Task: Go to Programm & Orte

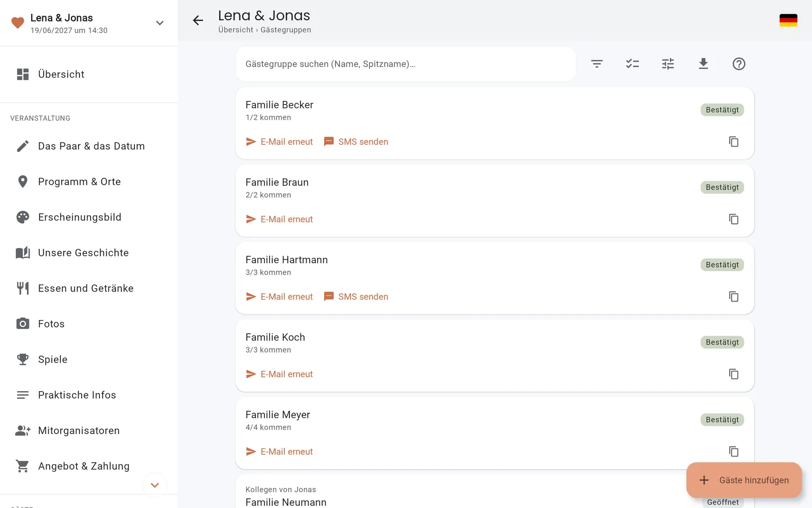Action: pos(89,182)
